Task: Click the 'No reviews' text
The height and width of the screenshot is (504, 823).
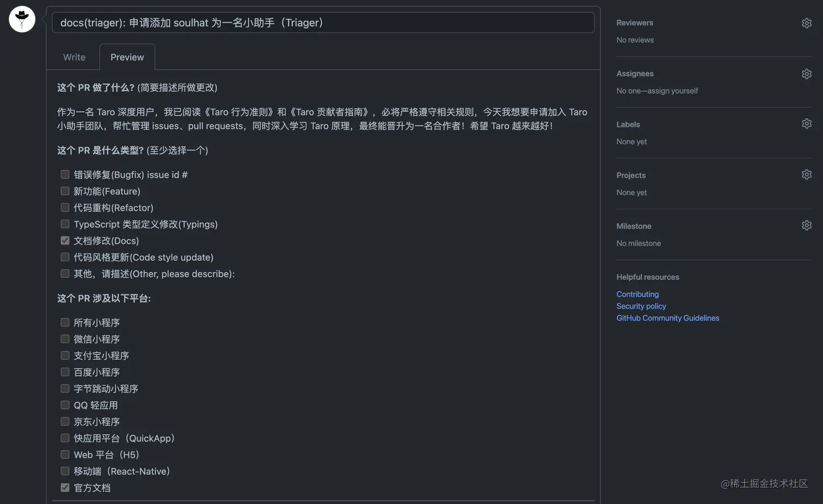Action: coord(635,40)
